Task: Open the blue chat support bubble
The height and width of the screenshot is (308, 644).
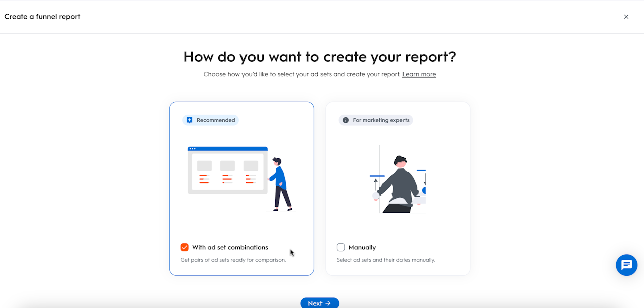Action: 626,265
